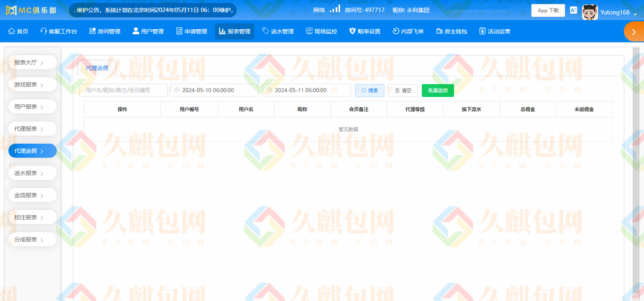Open the 申请管理 menu item
The image size is (644, 301).
point(192,31)
